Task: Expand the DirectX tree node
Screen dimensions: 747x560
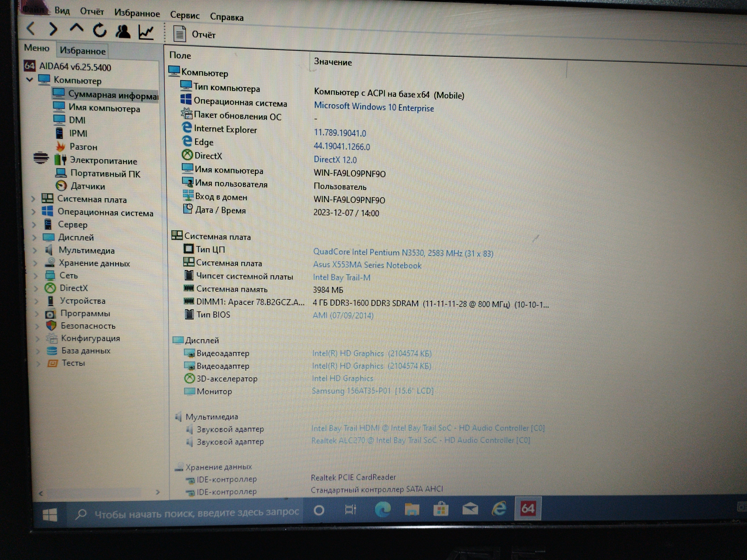Action: point(36,288)
